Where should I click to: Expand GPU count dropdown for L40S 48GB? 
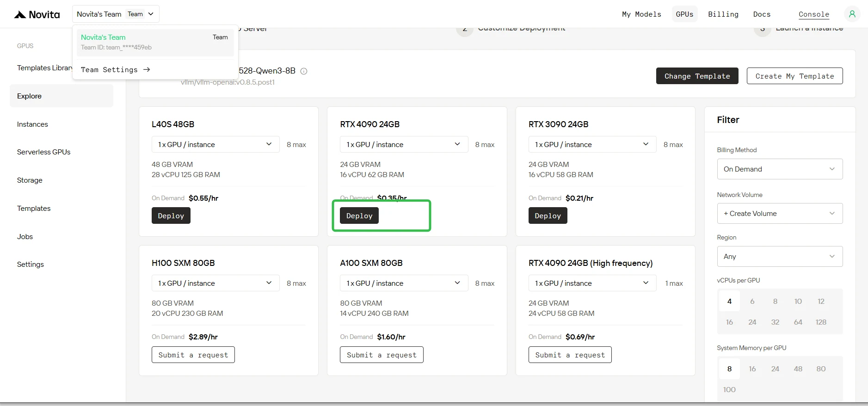click(215, 144)
